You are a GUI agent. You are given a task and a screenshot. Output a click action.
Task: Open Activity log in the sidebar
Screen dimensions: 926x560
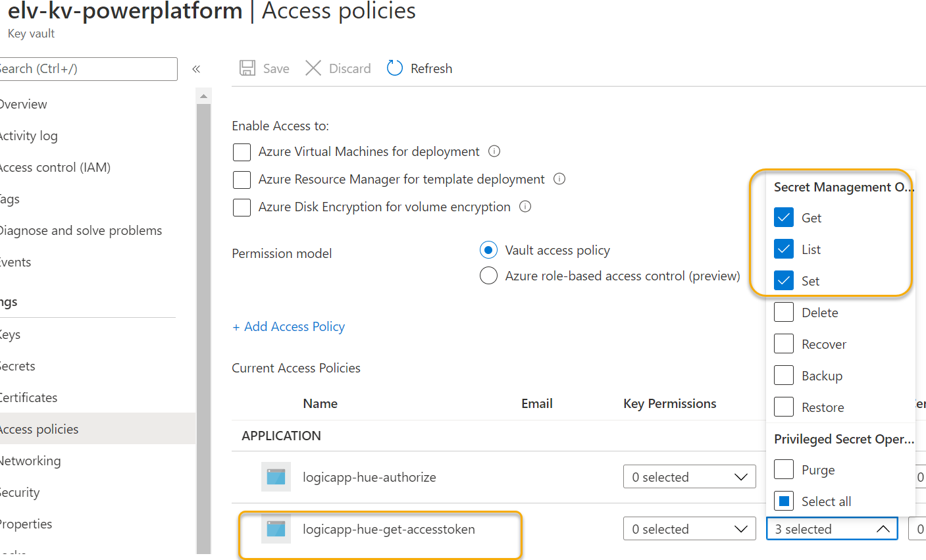tap(28, 136)
